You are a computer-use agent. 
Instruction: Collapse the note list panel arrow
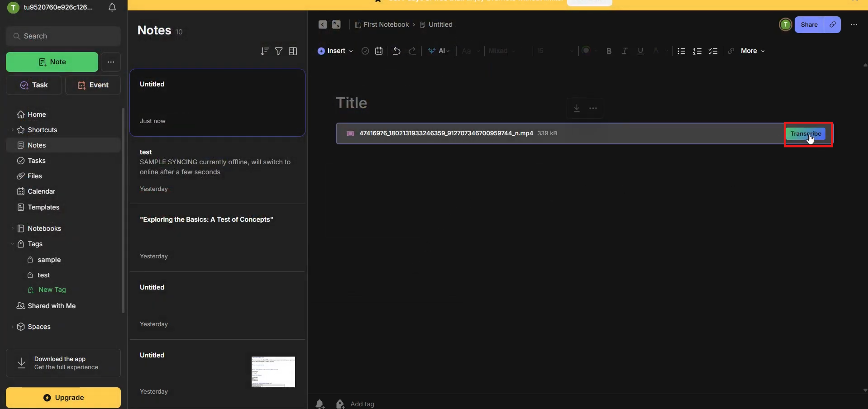coord(322,24)
